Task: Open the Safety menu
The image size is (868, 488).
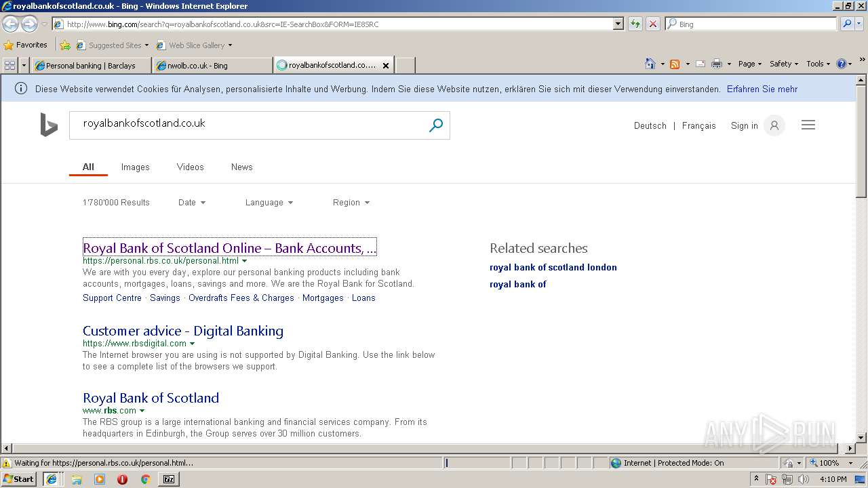Action: click(x=784, y=64)
